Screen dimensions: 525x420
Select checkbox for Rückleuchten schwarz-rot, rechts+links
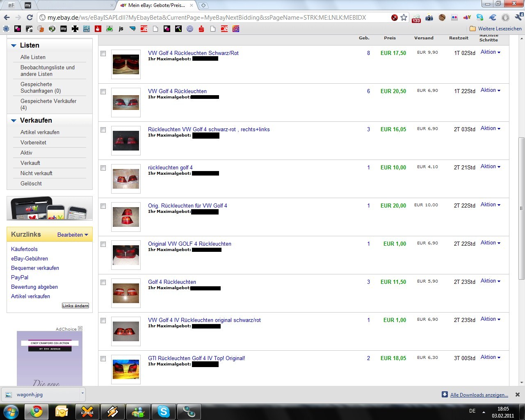(103, 130)
